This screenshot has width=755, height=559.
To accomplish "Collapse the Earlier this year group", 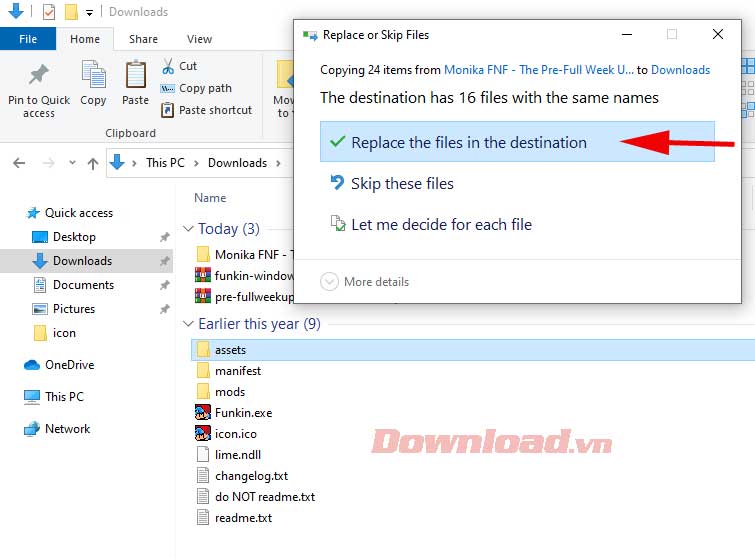I will (188, 324).
